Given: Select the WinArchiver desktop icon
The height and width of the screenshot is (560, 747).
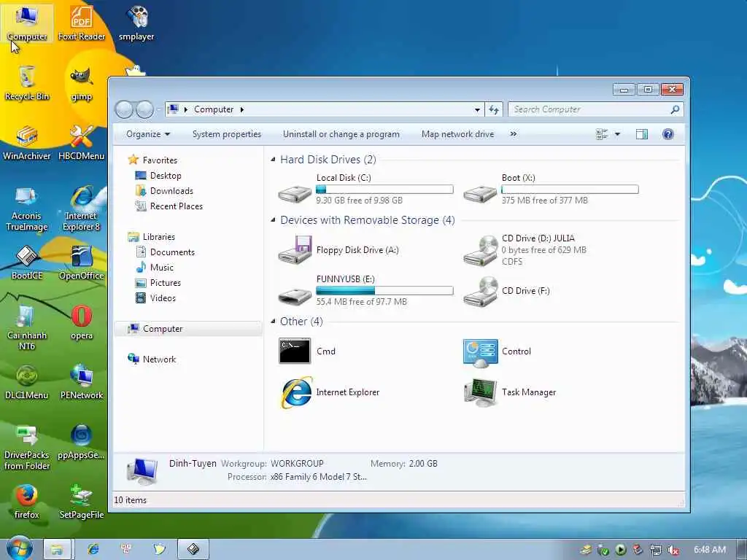Looking at the screenshot, I should click(x=27, y=143).
